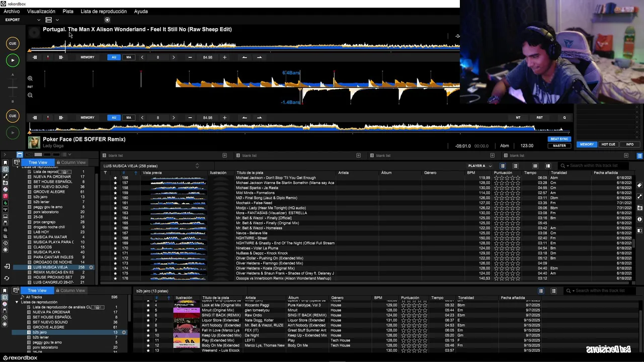Select track Ninetoes - Volar La Pluma

(257, 248)
